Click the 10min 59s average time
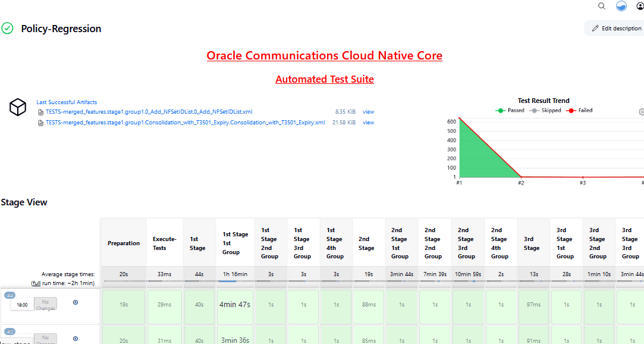This screenshot has height=344, width=644. point(468,274)
